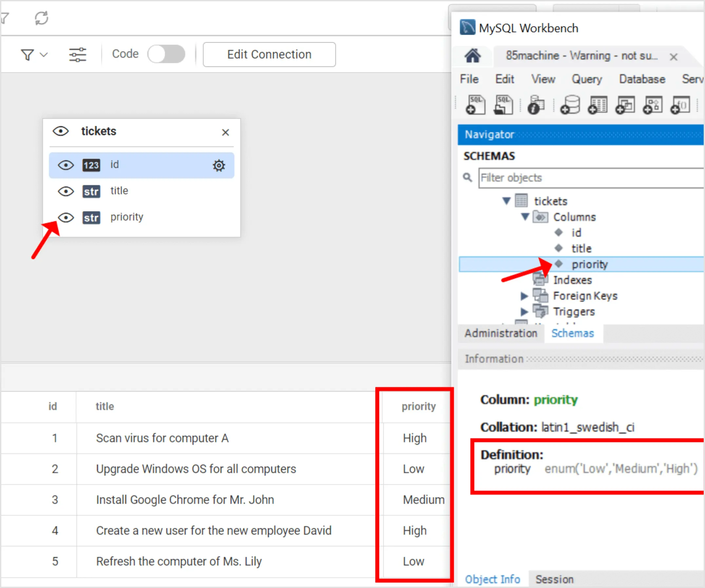Turn on the Code toggle
This screenshot has width=705, height=588.
pos(166,54)
